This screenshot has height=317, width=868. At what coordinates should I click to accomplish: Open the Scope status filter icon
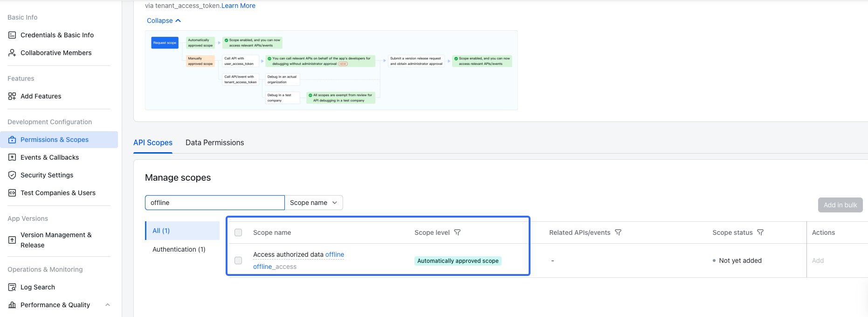pos(760,232)
